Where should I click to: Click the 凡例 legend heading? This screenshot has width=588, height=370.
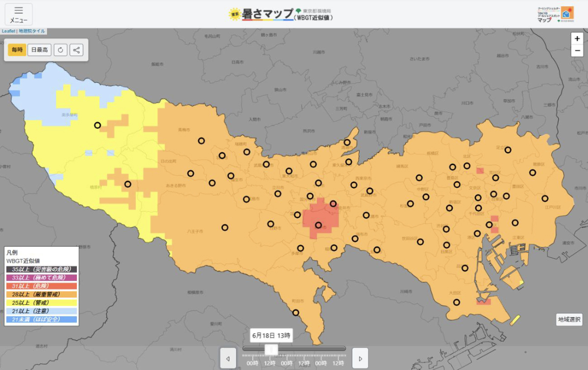coord(12,252)
